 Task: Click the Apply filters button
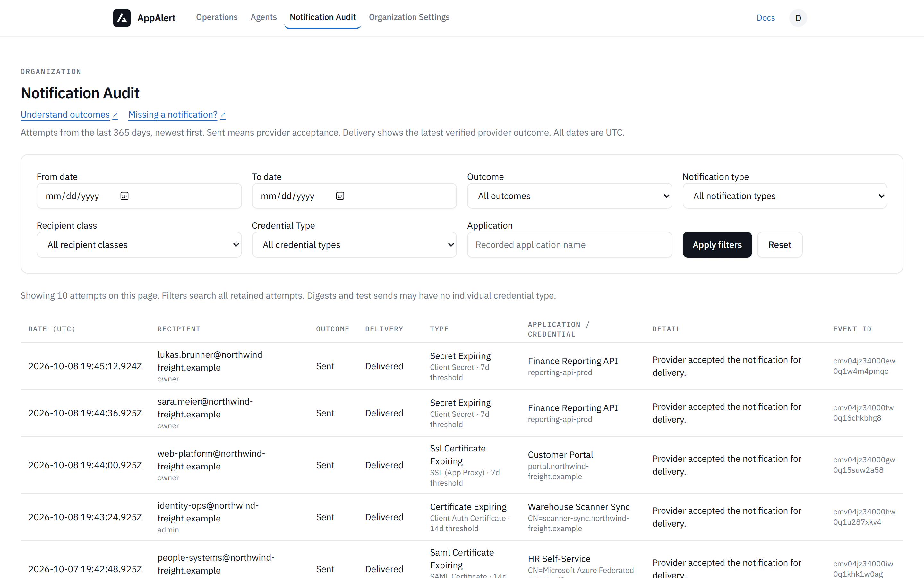click(x=717, y=245)
